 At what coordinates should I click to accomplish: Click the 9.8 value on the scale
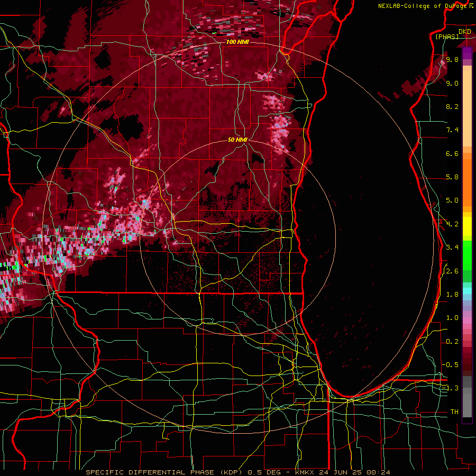pyautogui.click(x=452, y=59)
